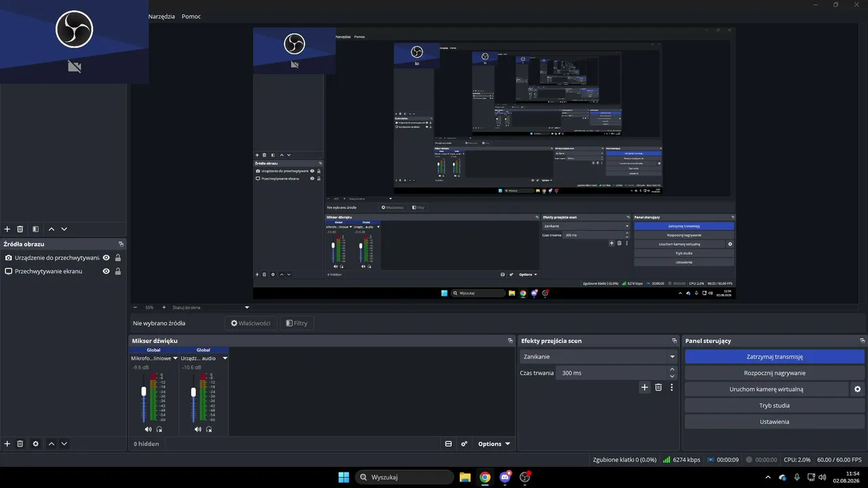
Task: Open scene filters icon beside the scene trash
Action: pos(36,229)
